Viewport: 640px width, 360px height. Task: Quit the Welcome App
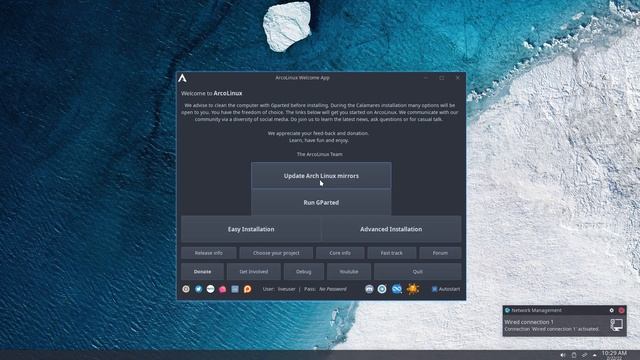pos(418,271)
